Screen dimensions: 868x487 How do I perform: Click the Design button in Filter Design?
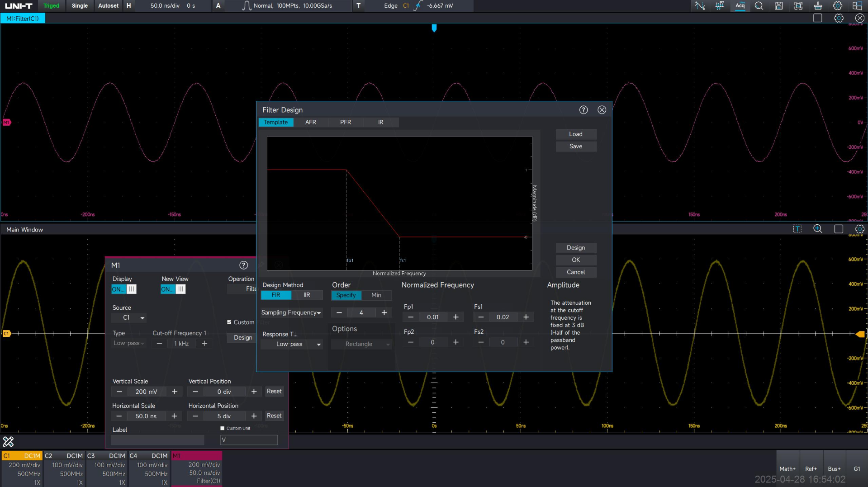pos(575,248)
